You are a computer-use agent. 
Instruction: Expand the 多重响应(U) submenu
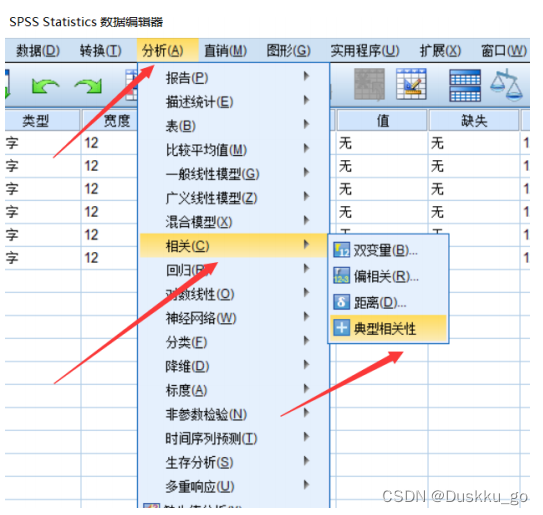click(234, 486)
